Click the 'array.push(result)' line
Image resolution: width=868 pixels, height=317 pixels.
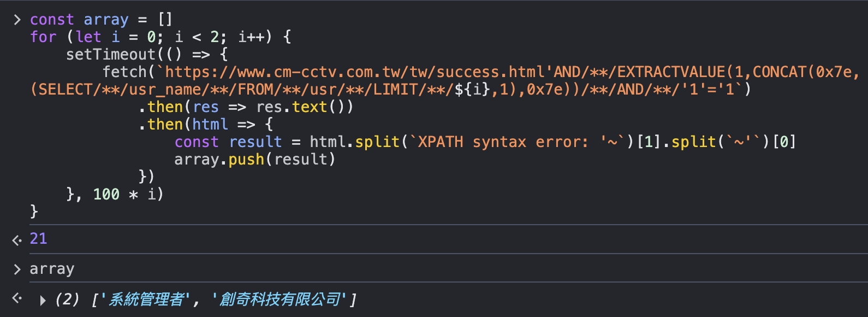[254, 160]
